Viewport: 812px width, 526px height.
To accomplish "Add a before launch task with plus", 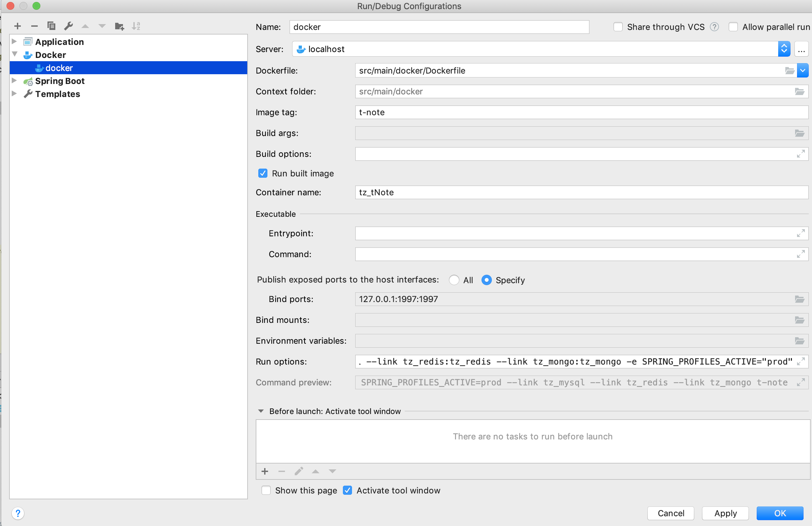I will click(265, 471).
